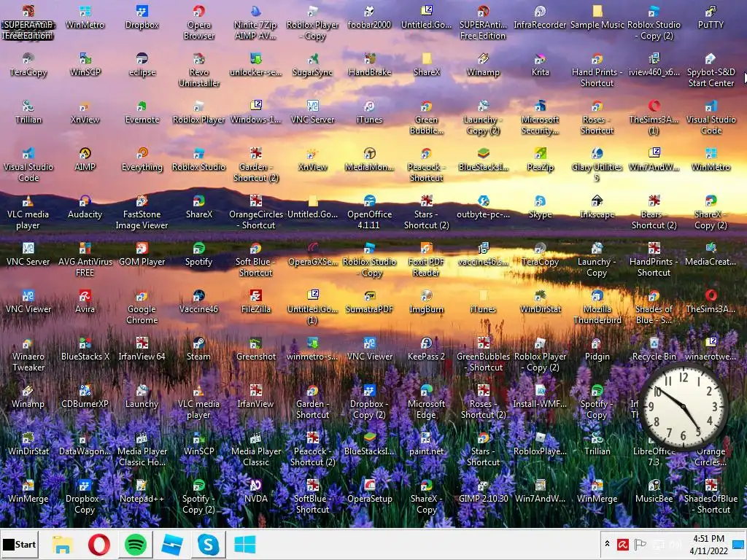Open the SugarSync shortcut
Image resolution: width=747 pixels, height=560 pixels.
tap(312, 65)
